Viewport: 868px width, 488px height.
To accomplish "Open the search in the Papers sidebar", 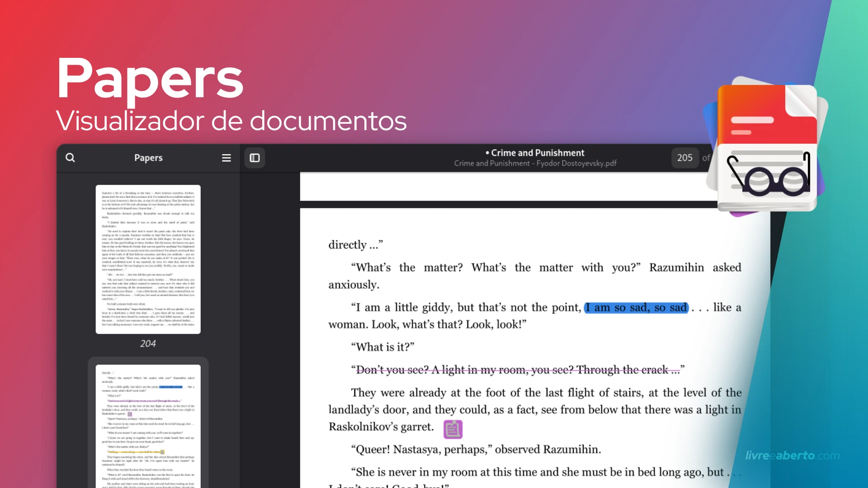I will coord(70,158).
